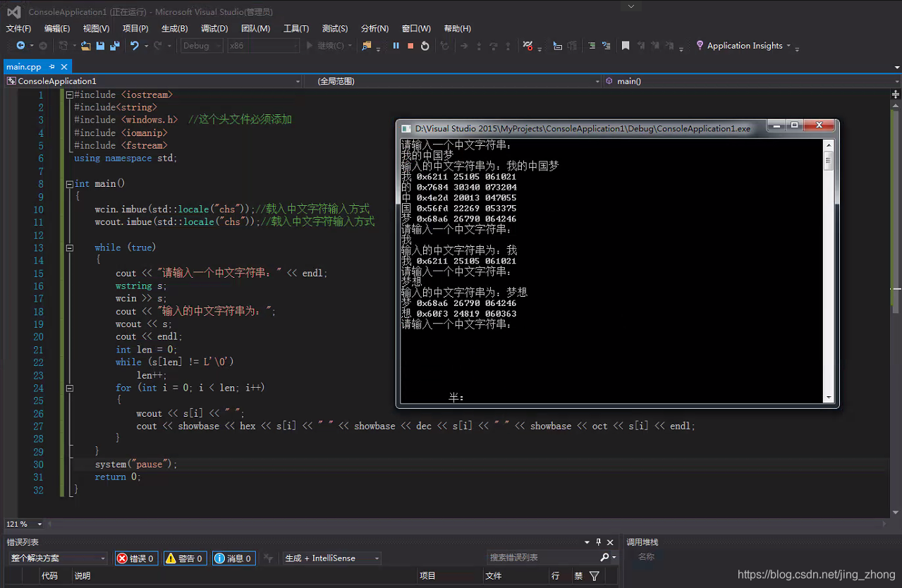Collapse the int main() function outline
902x588 pixels.
(69, 184)
